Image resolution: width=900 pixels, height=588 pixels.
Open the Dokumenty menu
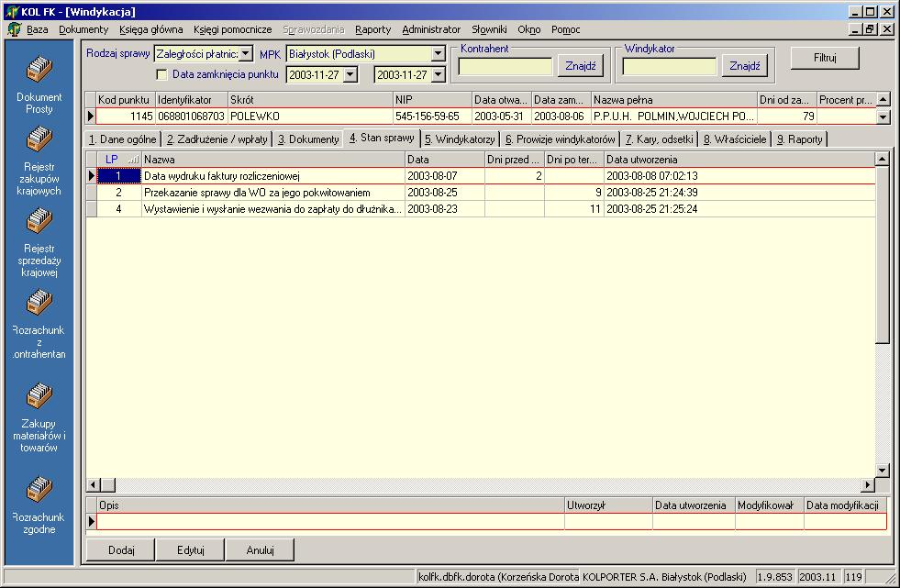coord(83,29)
